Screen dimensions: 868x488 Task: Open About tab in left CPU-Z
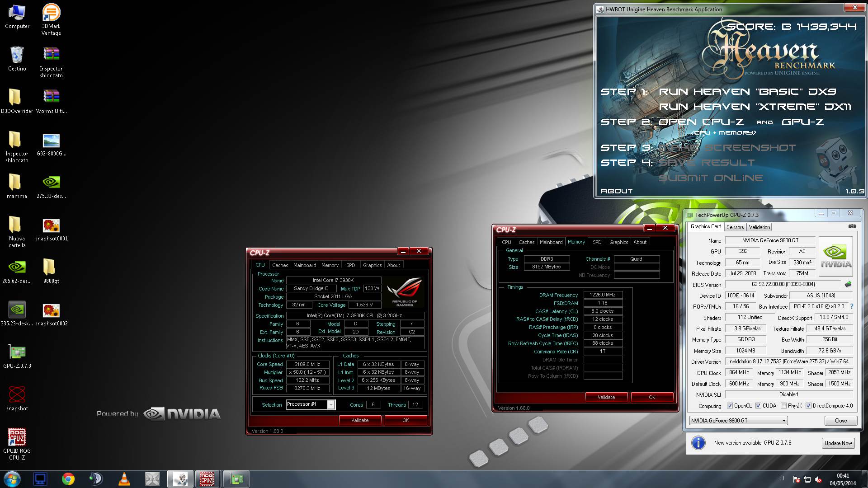click(393, 265)
